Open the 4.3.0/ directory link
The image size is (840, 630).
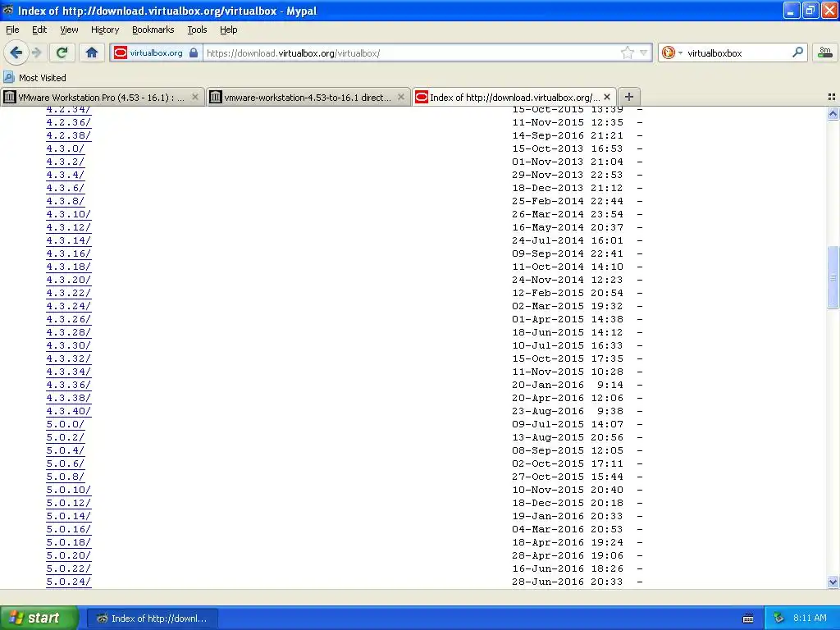pos(66,149)
